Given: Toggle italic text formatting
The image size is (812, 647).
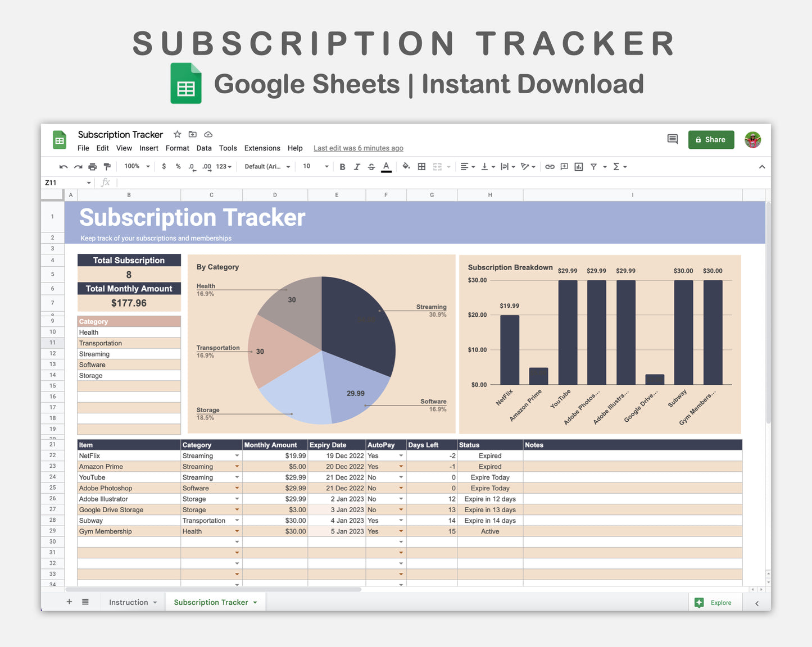Looking at the screenshot, I should pyautogui.click(x=356, y=167).
